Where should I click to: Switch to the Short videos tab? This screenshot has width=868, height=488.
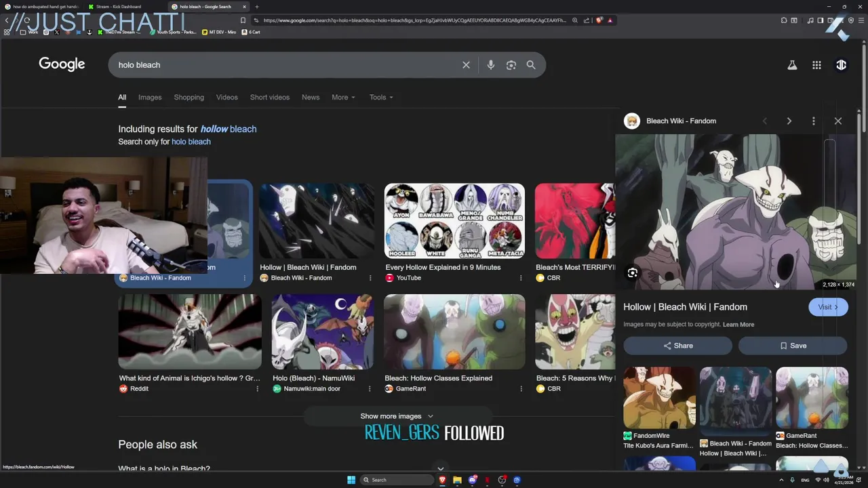(269, 97)
